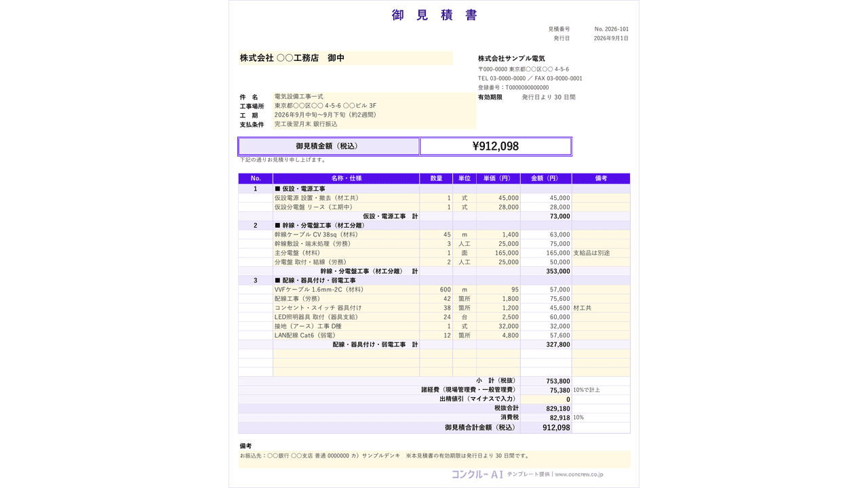Select the validity text '発行日より 30 日間'
The height and width of the screenshot is (488, 868).
pyautogui.click(x=549, y=97)
